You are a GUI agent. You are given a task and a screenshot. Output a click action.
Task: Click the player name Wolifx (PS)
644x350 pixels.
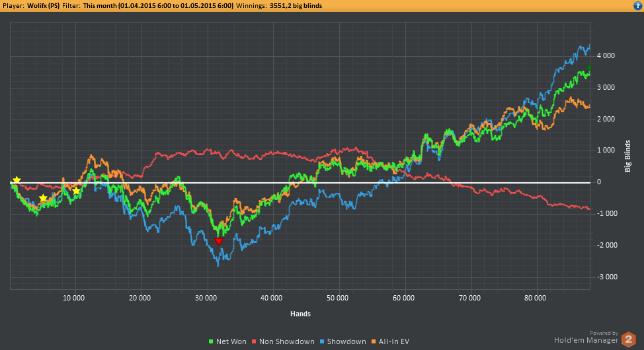point(44,6)
